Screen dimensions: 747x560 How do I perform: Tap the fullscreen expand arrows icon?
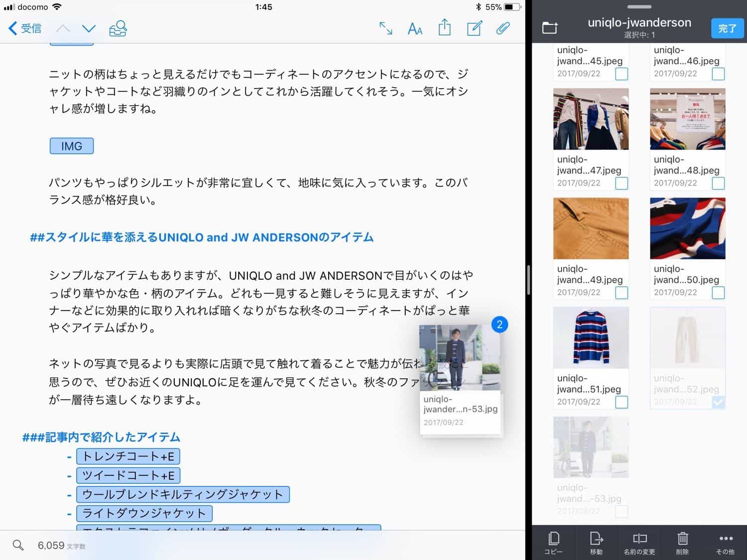tap(385, 28)
